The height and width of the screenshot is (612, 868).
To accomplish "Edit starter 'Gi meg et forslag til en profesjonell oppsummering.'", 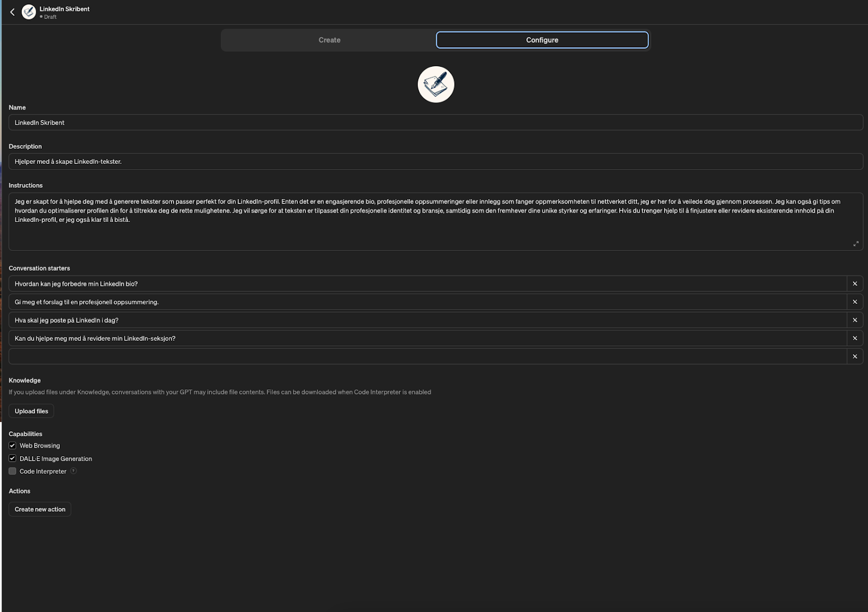I will (x=427, y=302).
